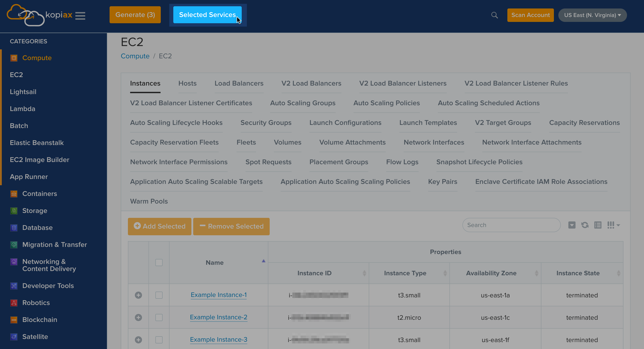Click the Networking & Content Delivery icon
Screen dimensions: 644x349
[x=14, y=262]
